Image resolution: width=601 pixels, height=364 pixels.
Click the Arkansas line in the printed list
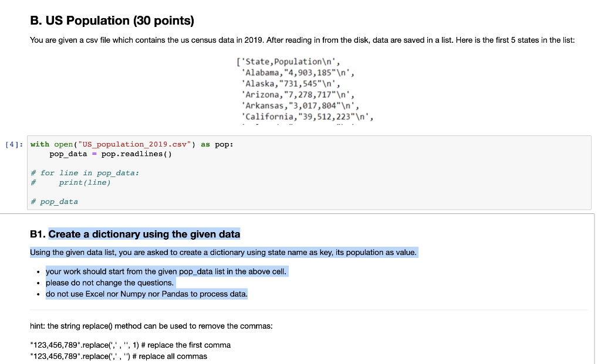click(302, 106)
